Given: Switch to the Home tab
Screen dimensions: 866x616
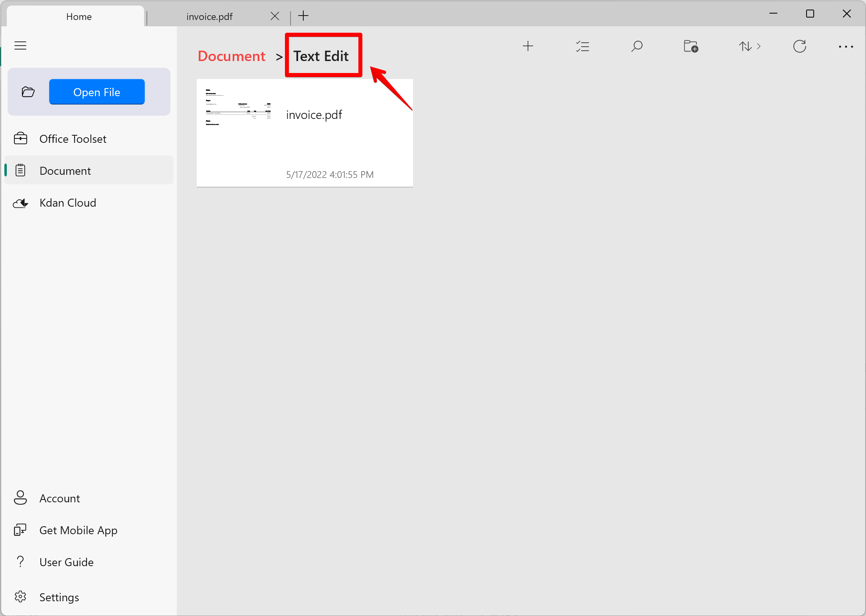Looking at the screenshot, I should click(79, 16).
